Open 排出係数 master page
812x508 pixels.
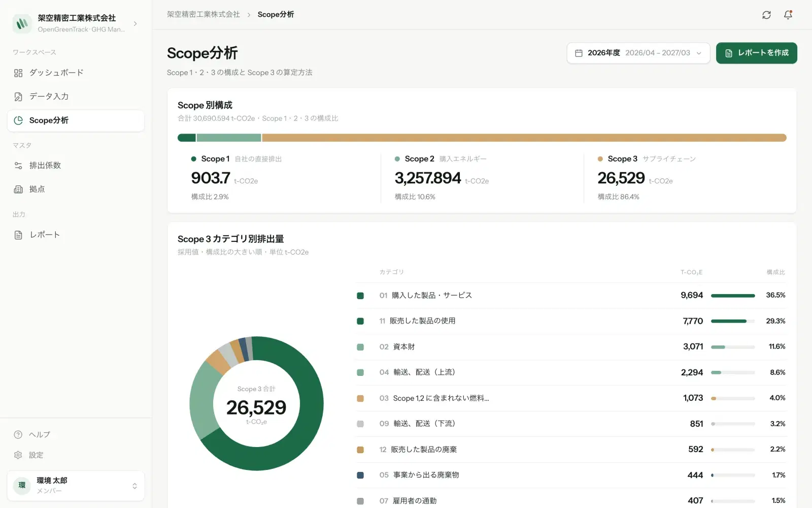pyautogui.click(x=76, y=166)
